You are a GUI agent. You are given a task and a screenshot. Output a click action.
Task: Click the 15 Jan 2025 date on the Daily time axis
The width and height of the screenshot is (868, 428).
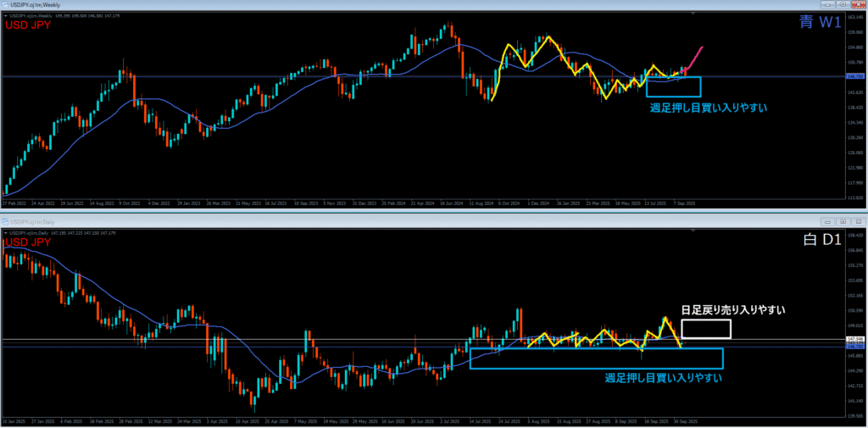(14, 422)
